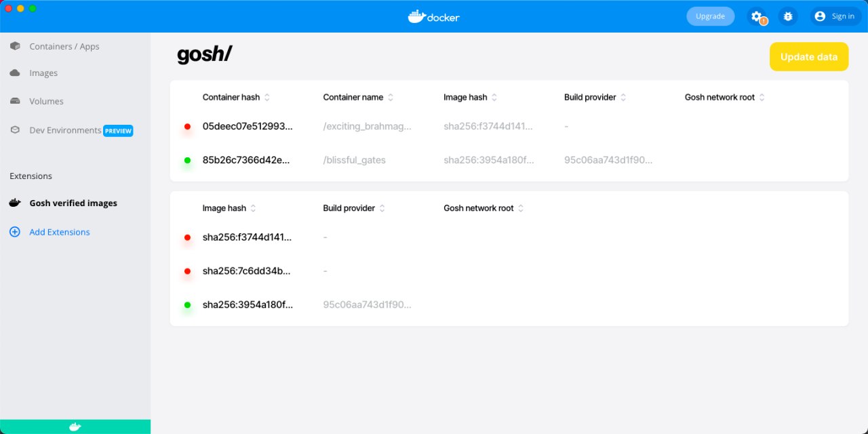Click red status dot for 05deec07e512993 container
Image resolution: width=868 pixels, height=434 pixels.
[187, 127]
